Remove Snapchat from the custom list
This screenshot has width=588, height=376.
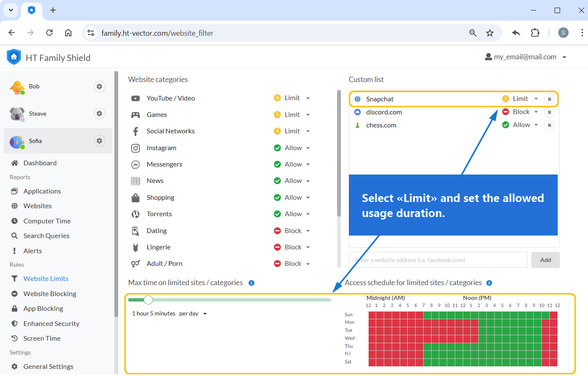pyautogui.click(x=549, y=99)
